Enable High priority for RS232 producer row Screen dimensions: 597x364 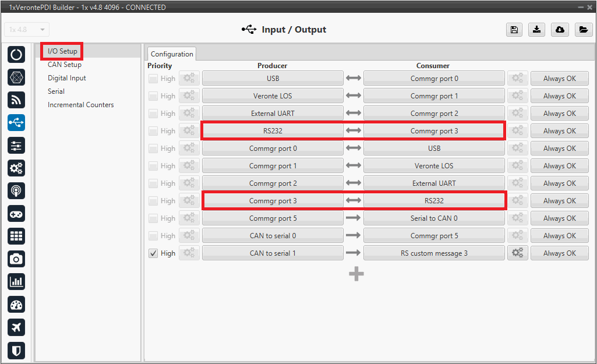tap(153, 131)
